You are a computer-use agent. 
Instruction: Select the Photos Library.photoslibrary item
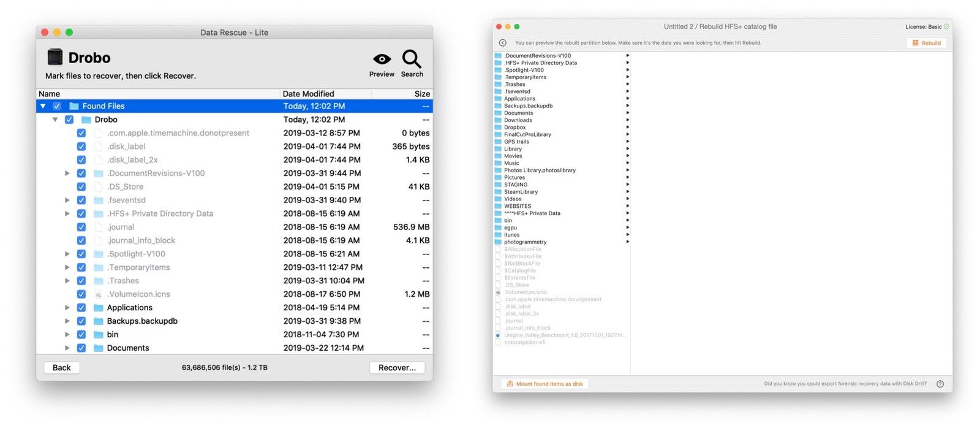click(540, 170)
